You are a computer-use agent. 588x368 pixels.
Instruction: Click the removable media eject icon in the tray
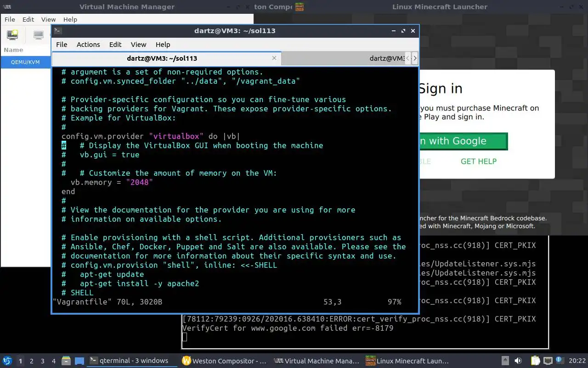[505, 361]
